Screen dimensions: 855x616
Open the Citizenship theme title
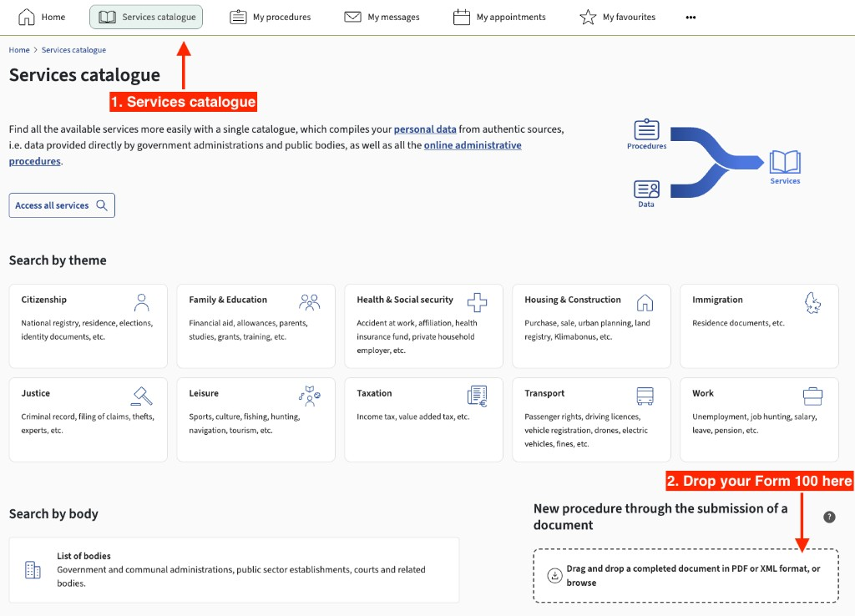point(43,300)
